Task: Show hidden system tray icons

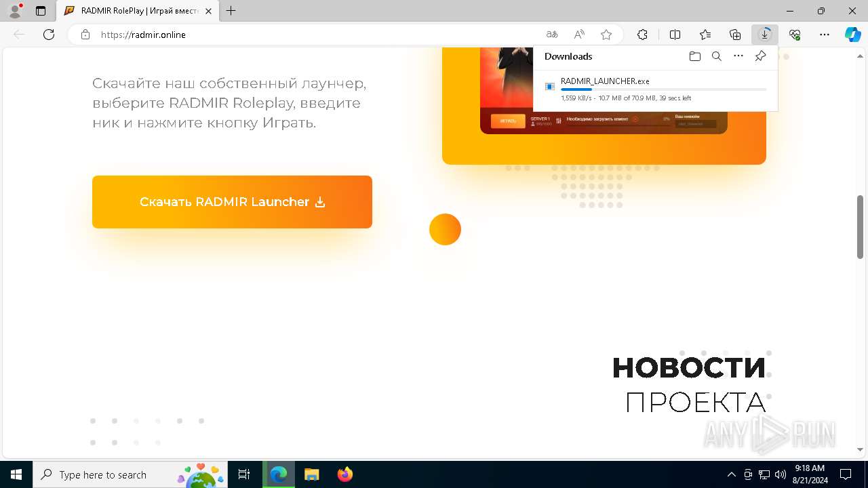Action: tap(731, 474)
